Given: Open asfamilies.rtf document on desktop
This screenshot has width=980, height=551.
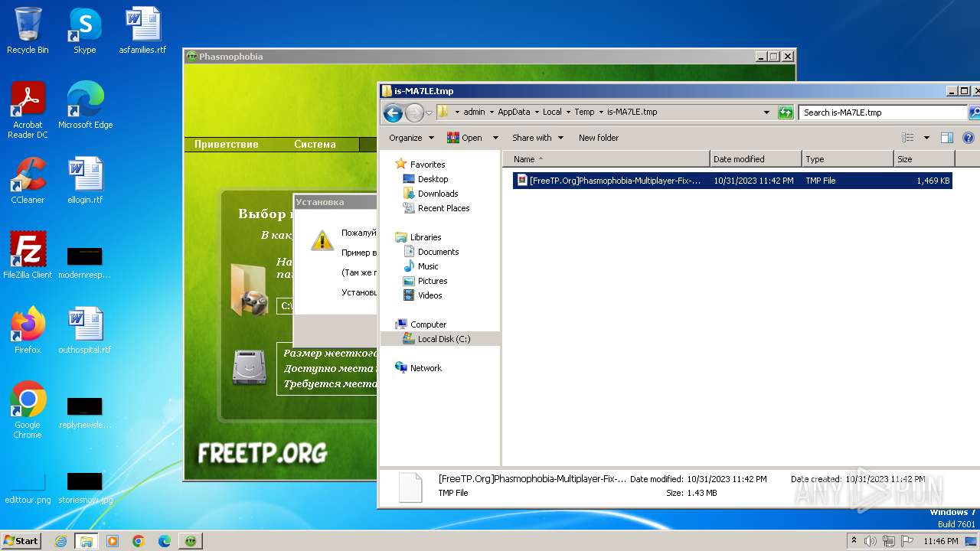Looking at the screenshot, I should pos(142,31).
